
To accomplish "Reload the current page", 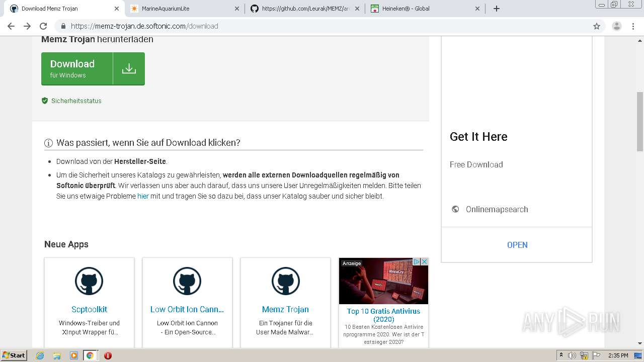I will coord(43,26).
